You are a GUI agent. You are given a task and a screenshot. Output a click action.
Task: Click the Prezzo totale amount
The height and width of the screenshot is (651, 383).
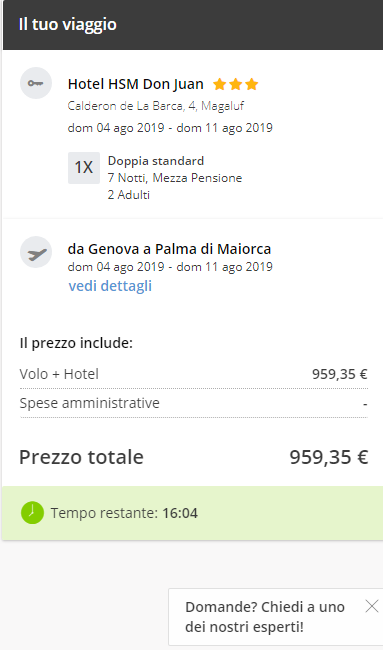(x=329, y=457)
